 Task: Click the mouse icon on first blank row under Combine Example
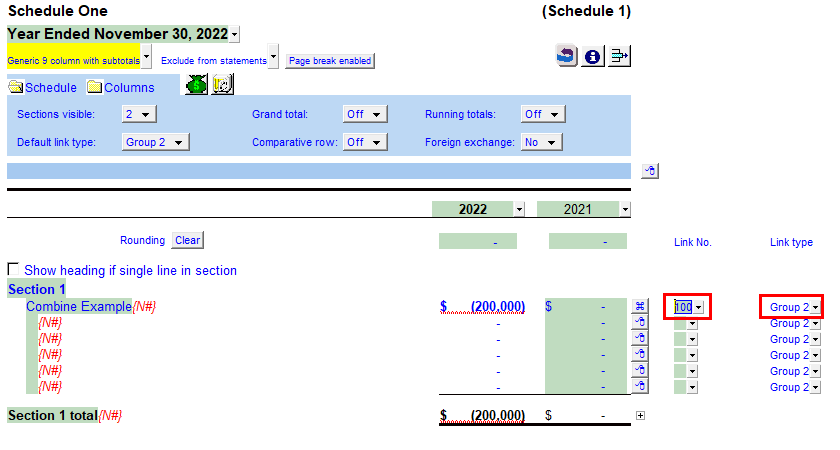pos(640,322)
